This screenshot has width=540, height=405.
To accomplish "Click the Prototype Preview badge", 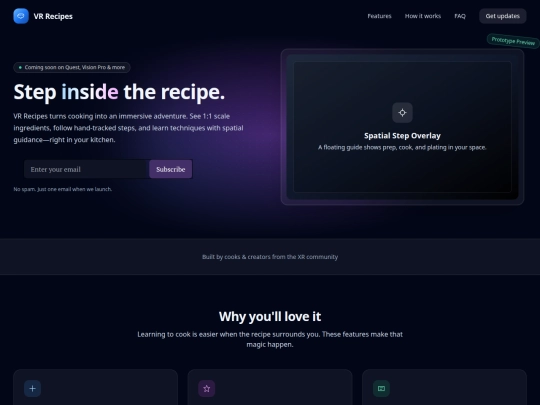I will point(513,41).
